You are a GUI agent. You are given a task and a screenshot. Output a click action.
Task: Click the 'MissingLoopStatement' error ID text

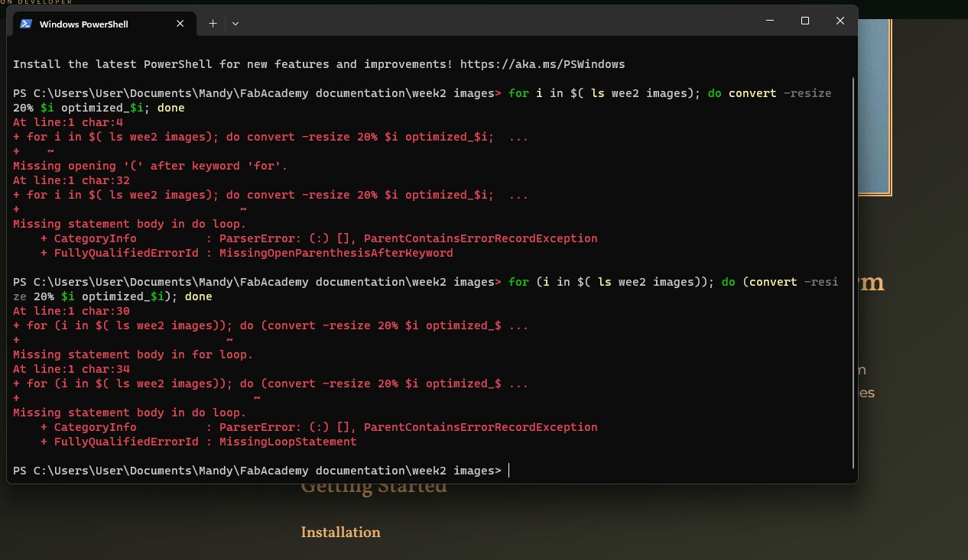click(287, 442)
